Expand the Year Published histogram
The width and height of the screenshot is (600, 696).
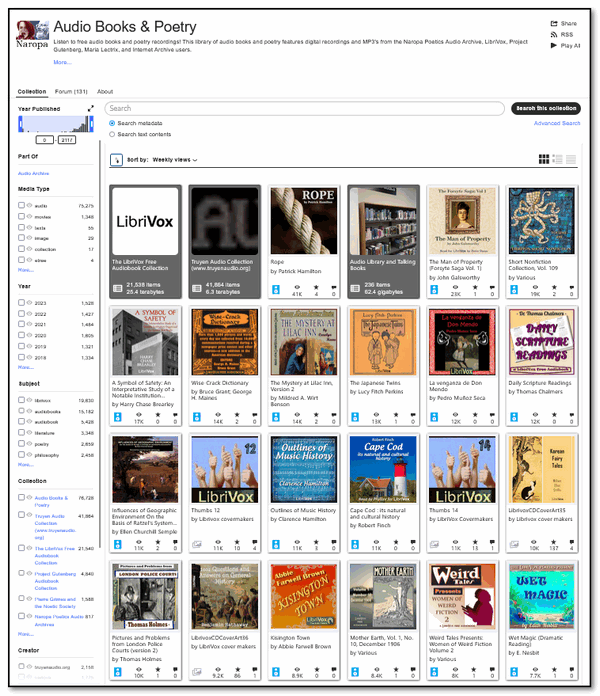tap(91, 108)
